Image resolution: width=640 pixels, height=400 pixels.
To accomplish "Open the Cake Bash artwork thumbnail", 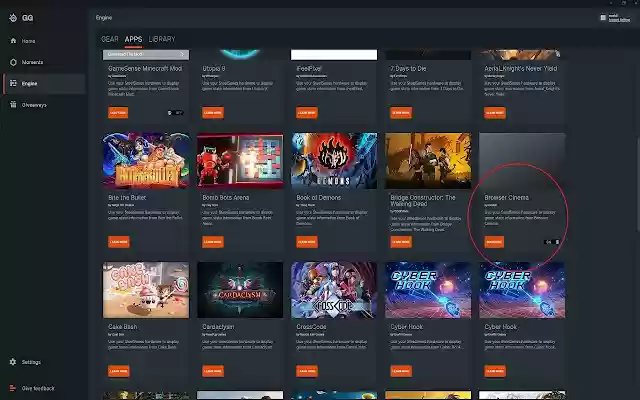I will click(146, 290).
